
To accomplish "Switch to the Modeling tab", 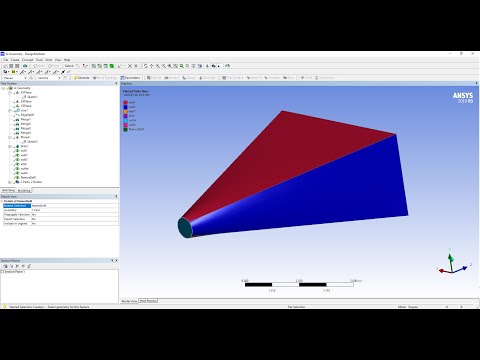I will click(24, 190).
